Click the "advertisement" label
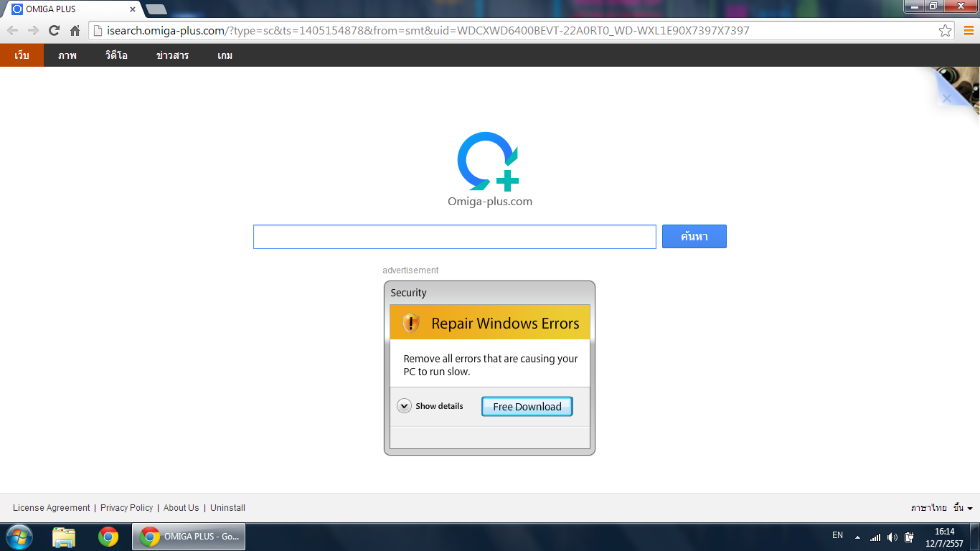This screenshot has width=980, height=551. coord(410,270)
